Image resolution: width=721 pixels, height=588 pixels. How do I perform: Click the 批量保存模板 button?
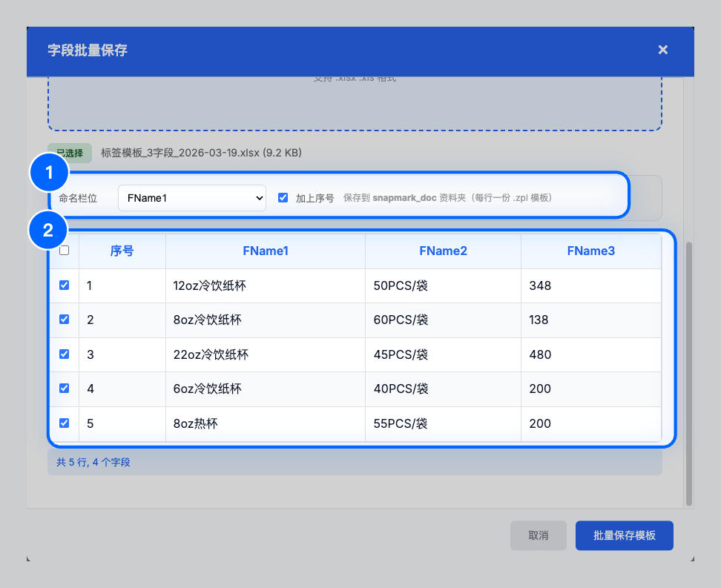point(624,535)
